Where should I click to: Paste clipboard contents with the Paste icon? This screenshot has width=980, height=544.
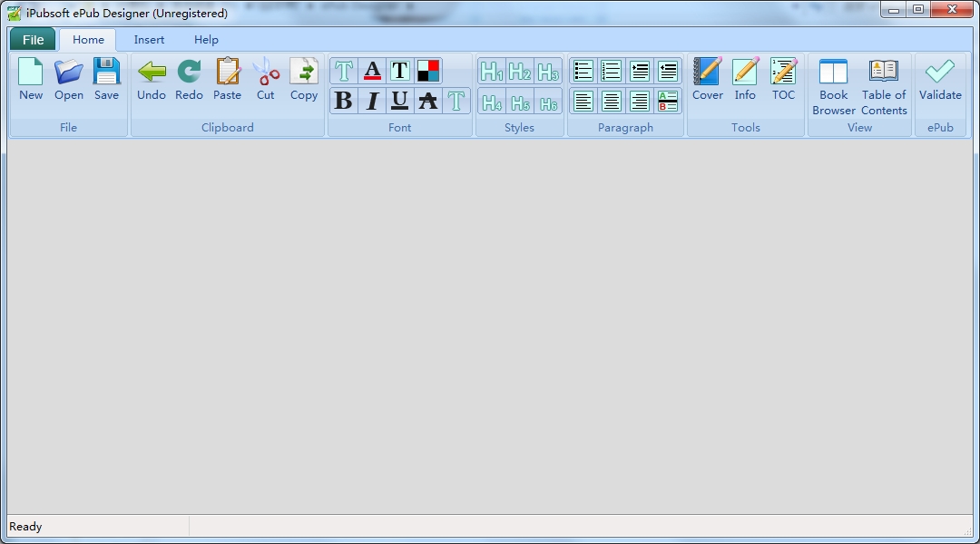click(x=228, y=79)
